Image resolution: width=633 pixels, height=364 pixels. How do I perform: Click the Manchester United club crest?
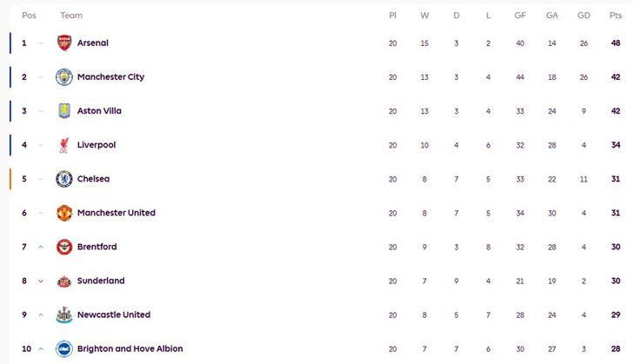click(x=64, y=213)
